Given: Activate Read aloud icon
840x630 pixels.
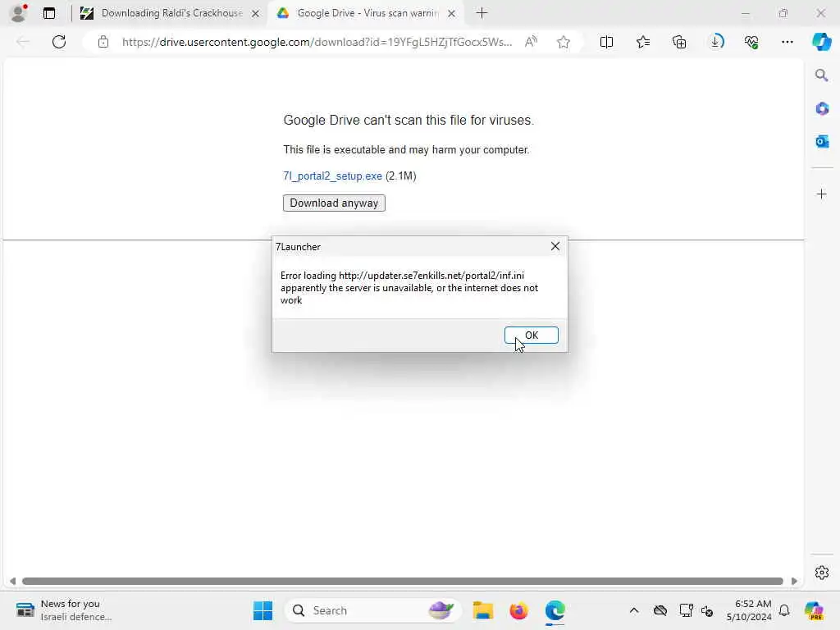Looking at the screenshot, I should pos(531,42).
